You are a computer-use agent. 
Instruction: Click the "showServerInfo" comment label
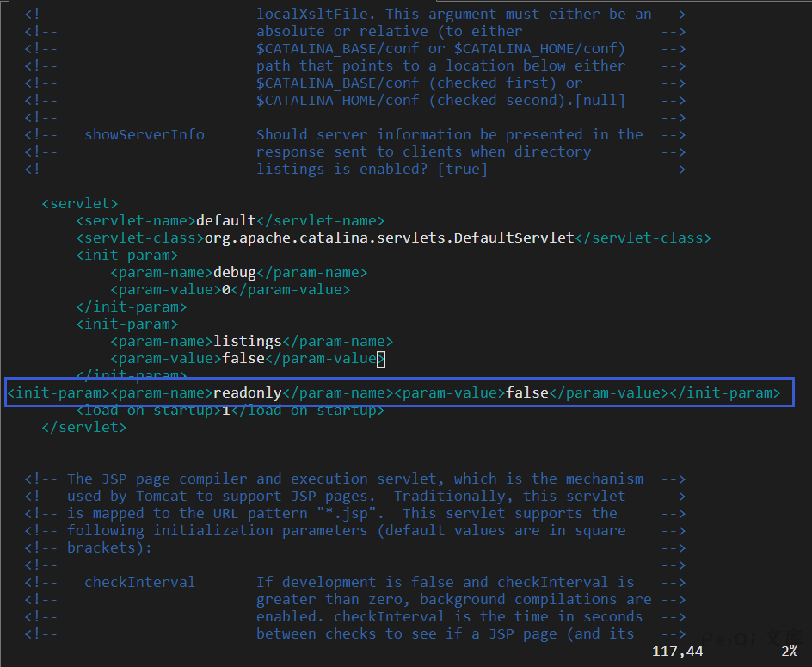tap(144, 135)
